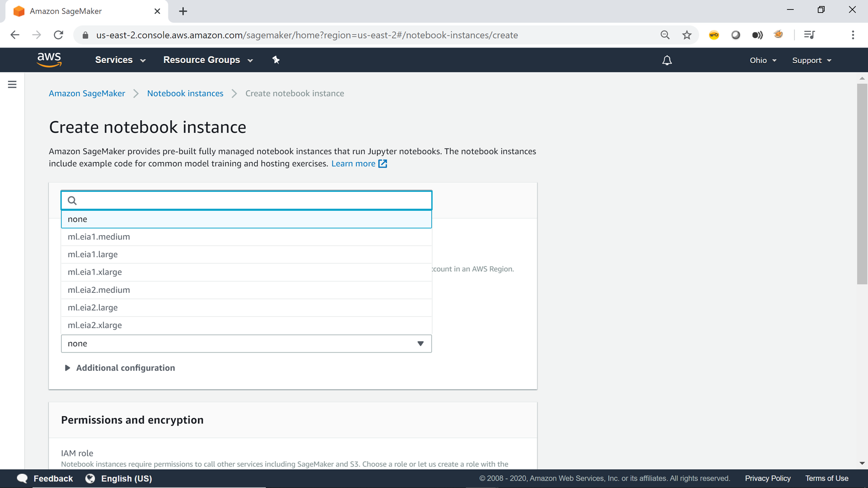The image size is (868, 488).
Task: Click the Learn more link
Action: coord(353,164)
